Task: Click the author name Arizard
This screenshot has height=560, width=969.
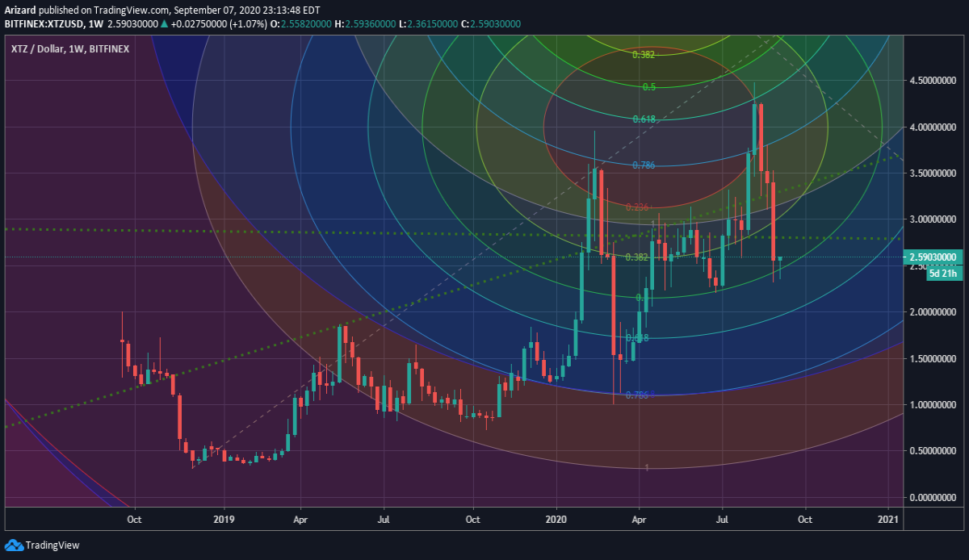Action: [21, 10]
